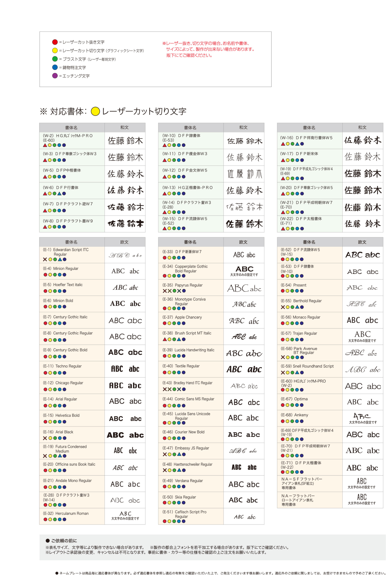
Task: Click the Techno Regular ABC abc sample
Action: pos(125,369)
